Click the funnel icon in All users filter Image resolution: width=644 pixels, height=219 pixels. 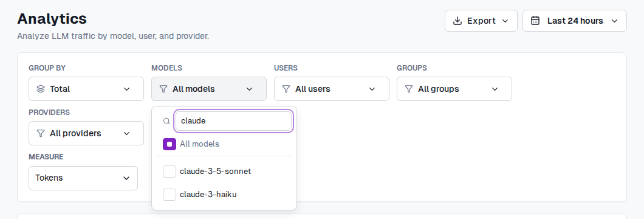(286, 89)
